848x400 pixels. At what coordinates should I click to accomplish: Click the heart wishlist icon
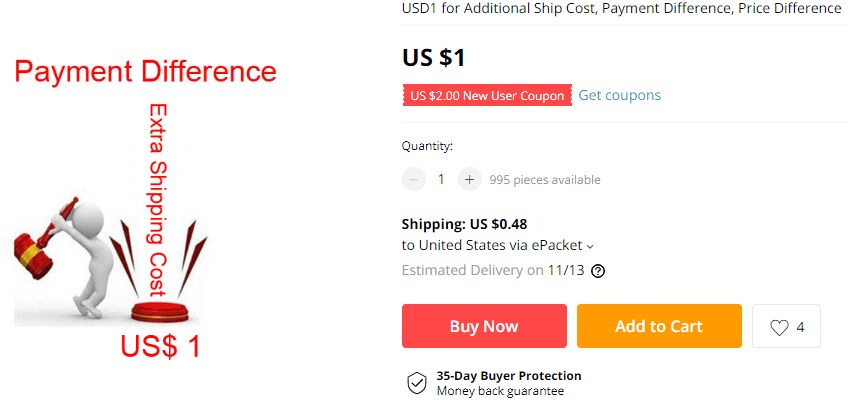coord(779,327)
